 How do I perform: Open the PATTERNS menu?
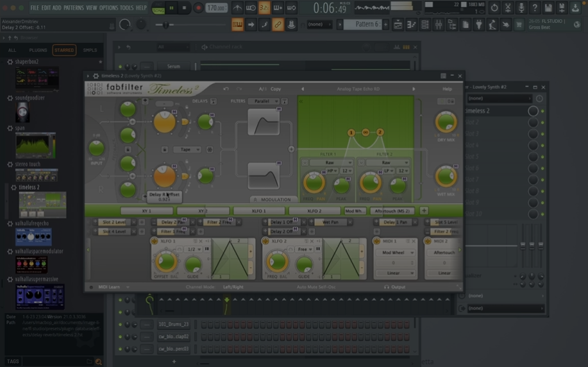click(x=74, y=8)
